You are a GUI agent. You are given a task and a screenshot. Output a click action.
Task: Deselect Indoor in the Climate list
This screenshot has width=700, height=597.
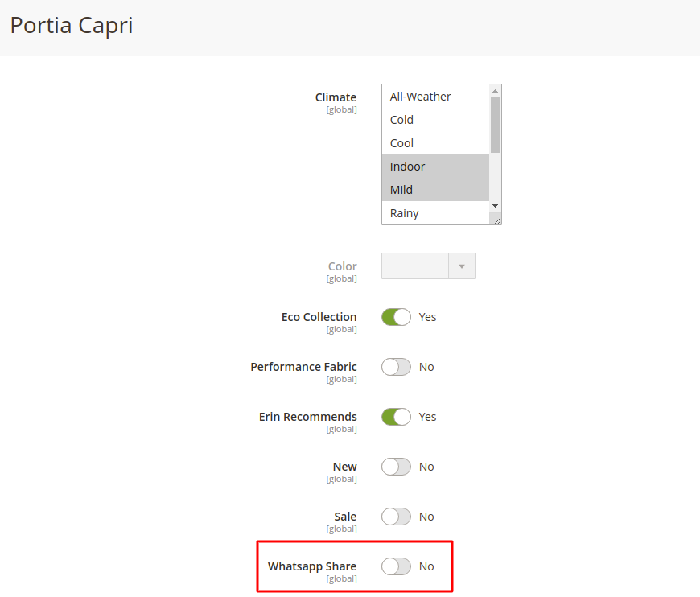pos(407,166)
